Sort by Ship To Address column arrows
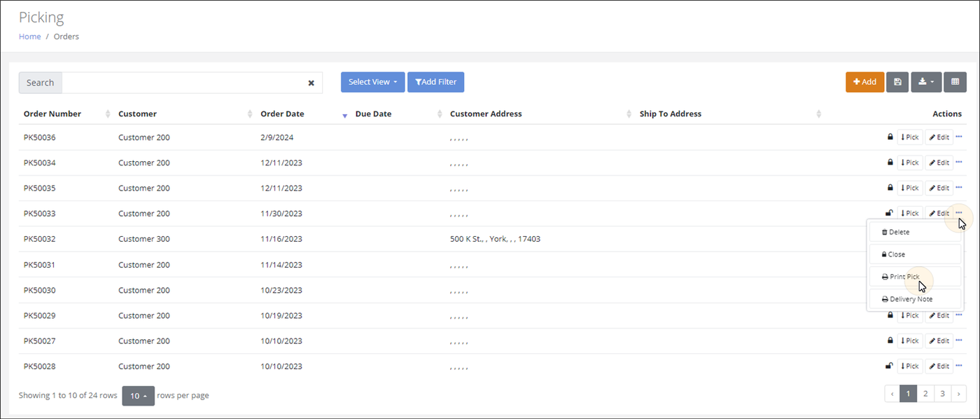Screen dimensions: 980x419 tap(818, 114)
